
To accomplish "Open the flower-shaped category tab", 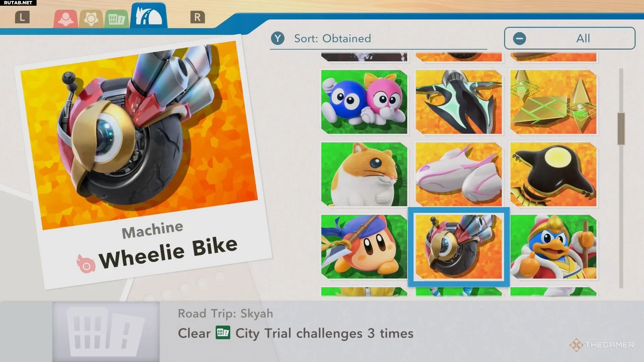I will 91,18.
